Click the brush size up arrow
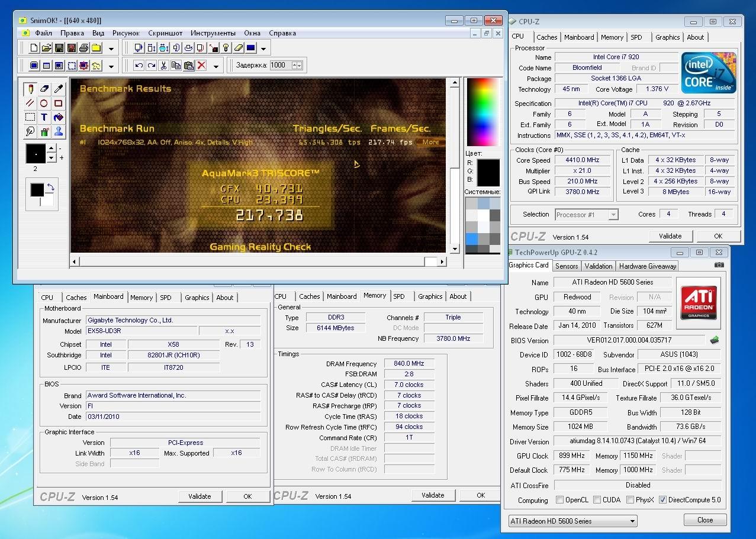756x539 pixels. tap(51, 149)
